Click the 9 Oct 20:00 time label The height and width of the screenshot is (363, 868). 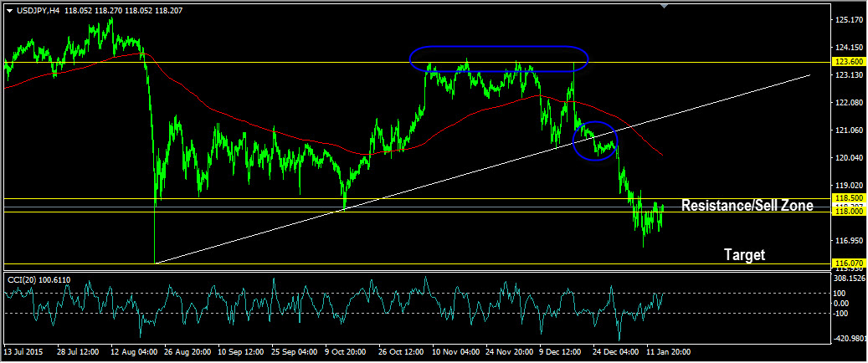click(346, 351)
